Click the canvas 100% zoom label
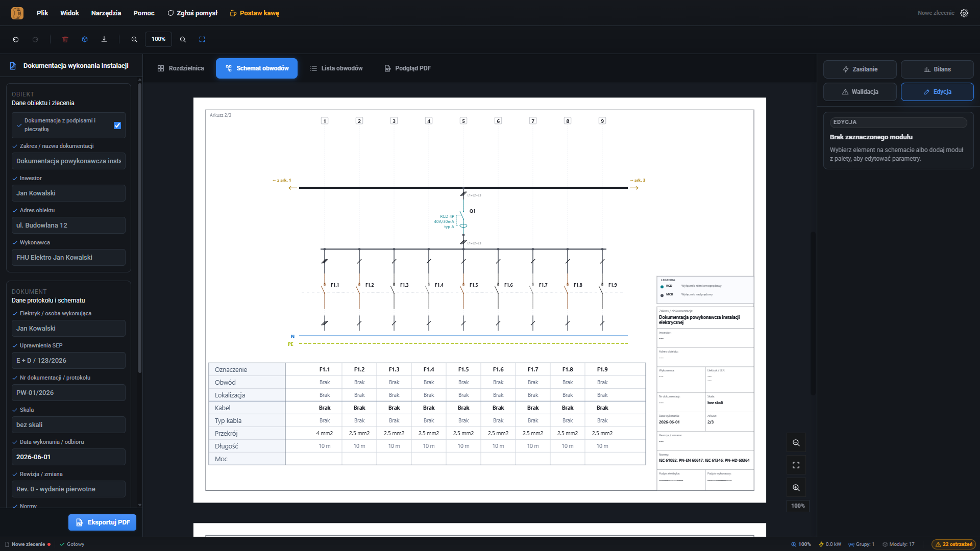This screenshot has width=980, height=551. [x=798, y=506]
